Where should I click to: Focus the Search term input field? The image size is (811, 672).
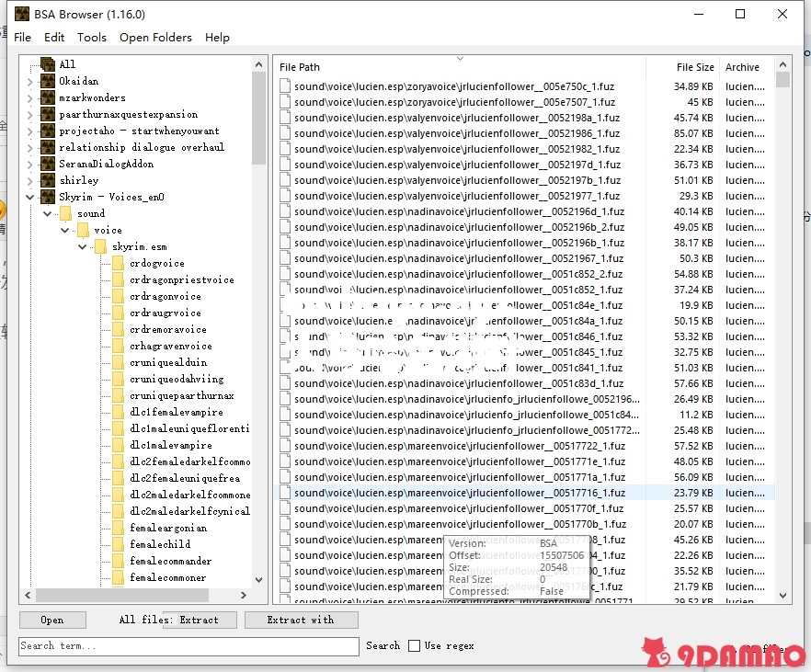pyautogui.click(x=188, y=646)
